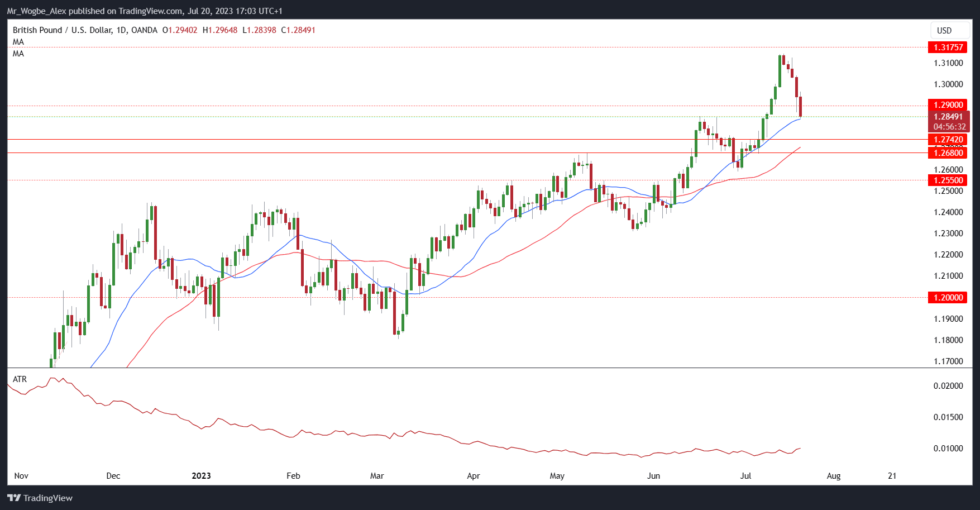980x510 pixels.
Task: Select the current price label 1.28491
Action: (x=949, y=117)
